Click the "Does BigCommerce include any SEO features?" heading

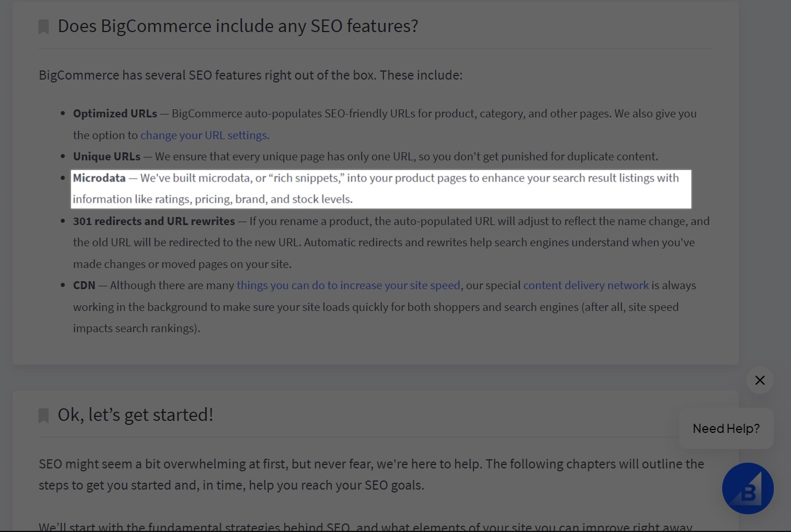coord(238,26)
